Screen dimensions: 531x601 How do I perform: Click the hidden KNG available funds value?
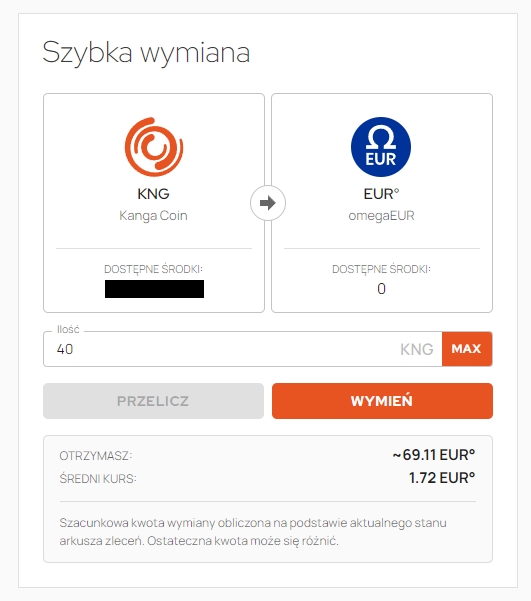click(x=154, y=289)
